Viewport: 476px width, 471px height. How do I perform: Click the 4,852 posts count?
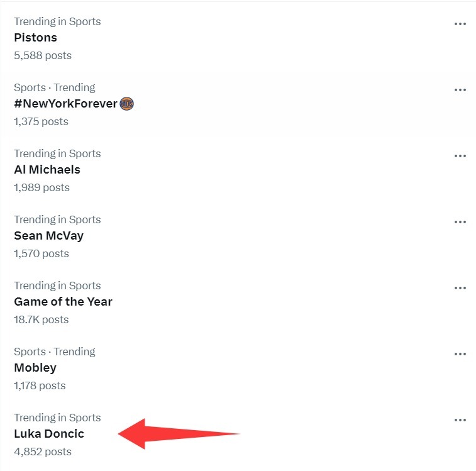click(43, 452)
